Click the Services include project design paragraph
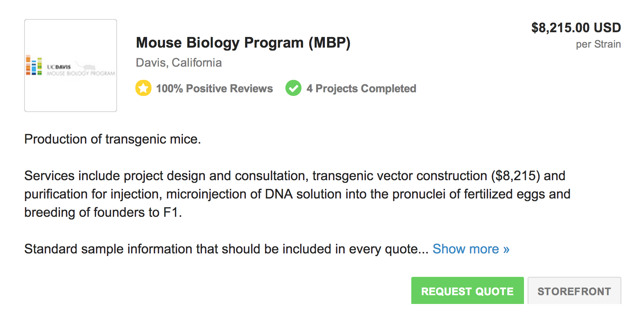Image resolution: width=644 pixels, height=323 pixels. pos(297,194)
